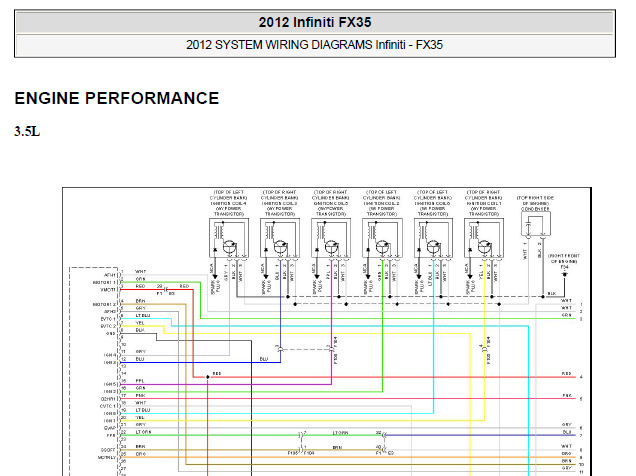Click the "EVTC 2" terminal label
Image resolution: width=636 pixels, height=476 pixels.
pos(108,326)
